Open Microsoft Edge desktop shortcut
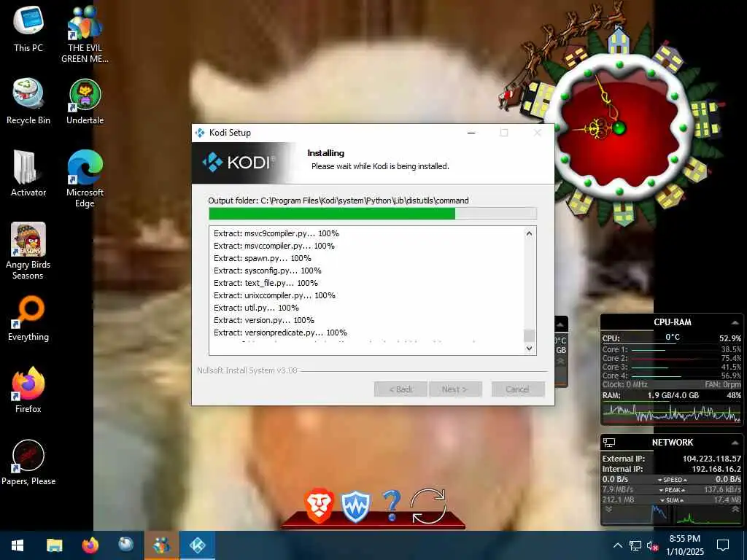Screen dimensions: 747x560 85,179
